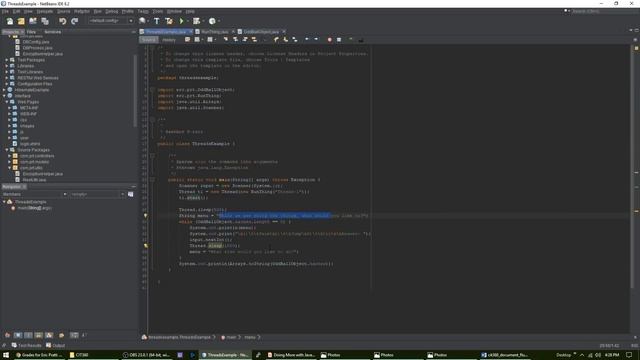The image size is (640, 360).
Task: Expand the META-INF folder
Action: (9, 108)
